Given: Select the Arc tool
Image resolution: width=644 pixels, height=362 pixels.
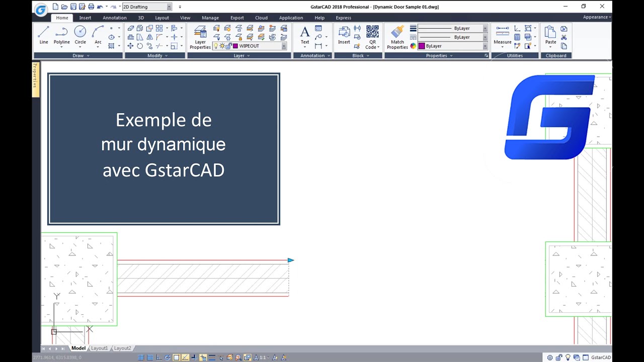Looking at the screenshot, I should [98, 35].
